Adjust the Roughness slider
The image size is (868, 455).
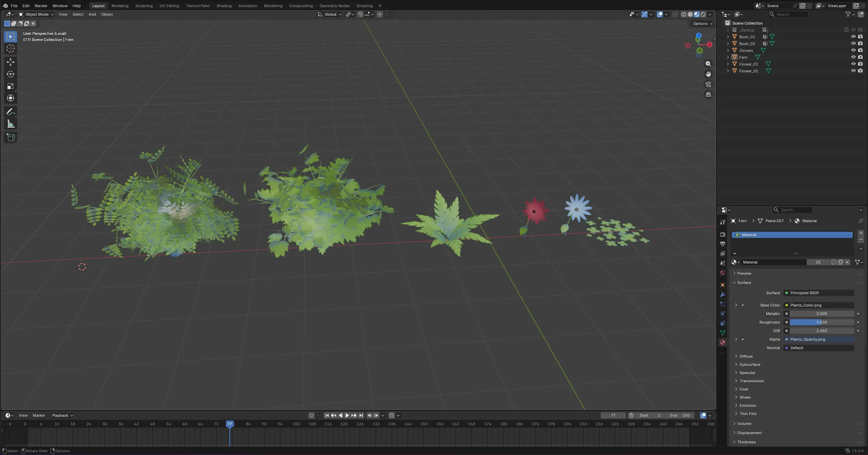click(x=822, y=322)
